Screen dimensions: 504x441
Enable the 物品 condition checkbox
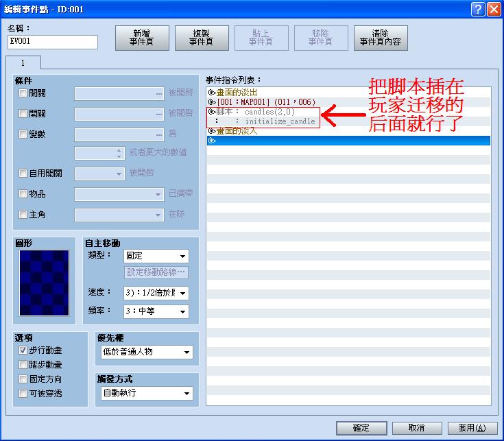coord(23,194)
